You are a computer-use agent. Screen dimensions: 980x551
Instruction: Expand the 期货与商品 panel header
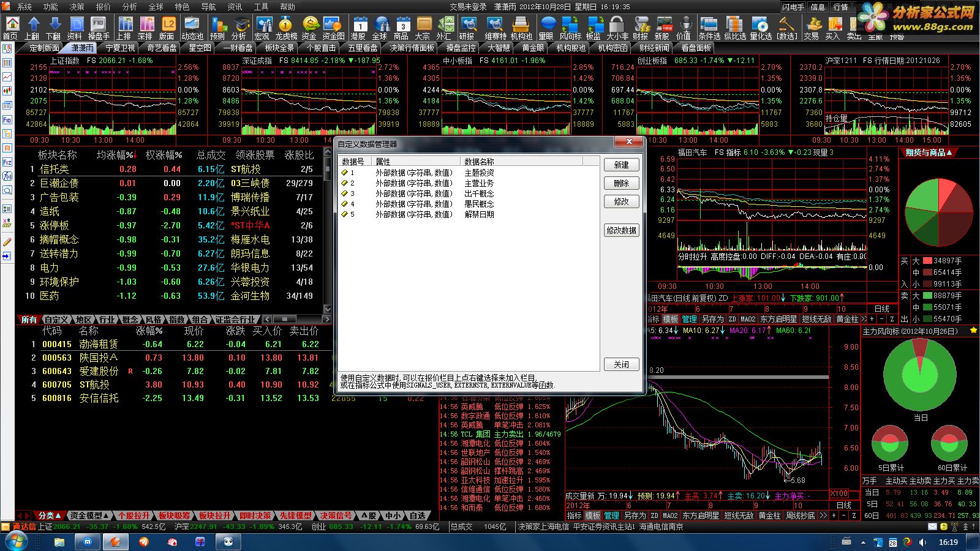point(929,152)
